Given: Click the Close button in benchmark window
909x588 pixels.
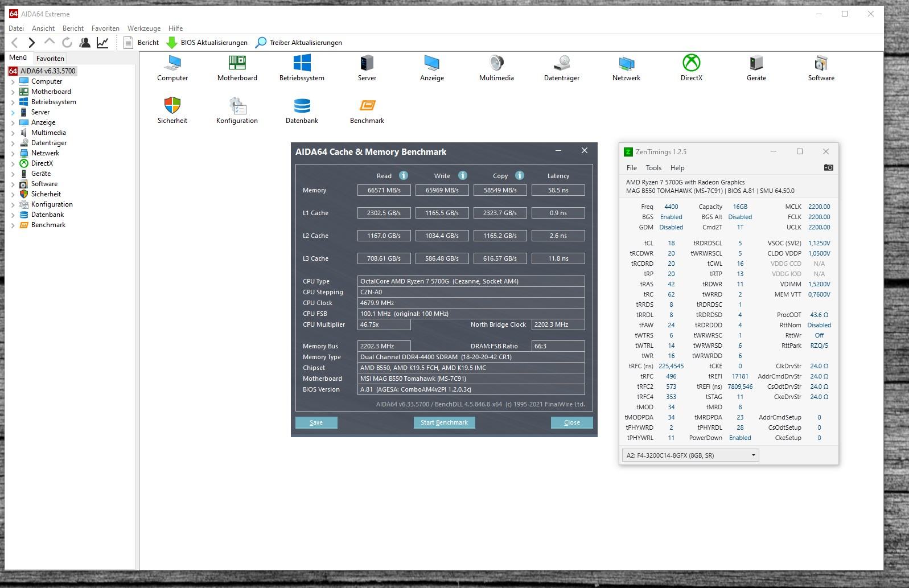Looking at the screenshot, I should (x=572, y=422).
